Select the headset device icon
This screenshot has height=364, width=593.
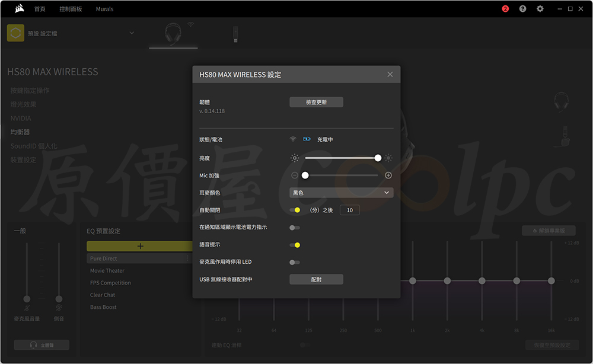174,33
